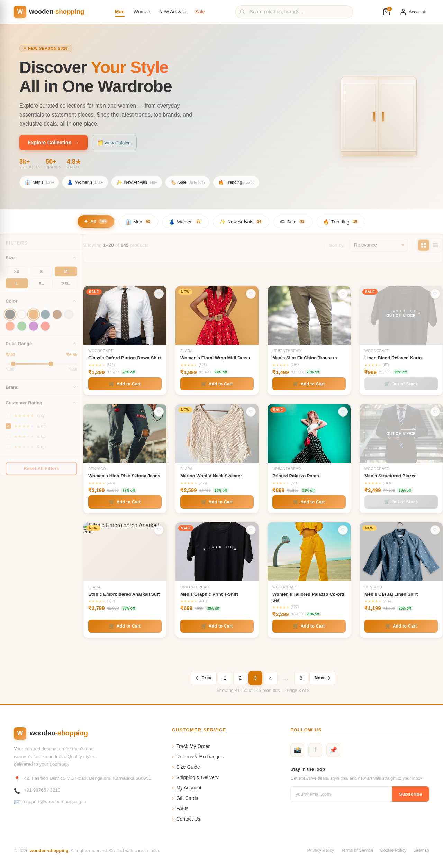Image resolution: width=443 pixels, height=868 pixels.
Task: Open the Sort by Relevance dropdown
Action: coord(378,245)
